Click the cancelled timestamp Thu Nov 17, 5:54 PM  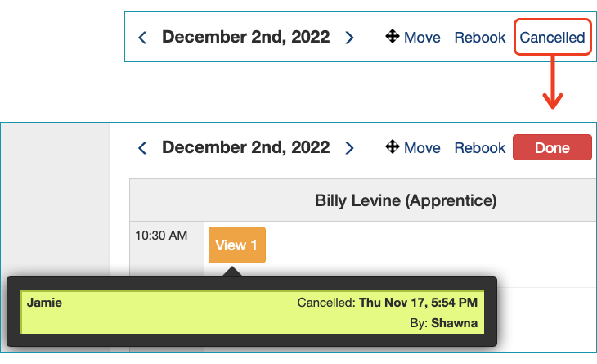pos(418,303)
